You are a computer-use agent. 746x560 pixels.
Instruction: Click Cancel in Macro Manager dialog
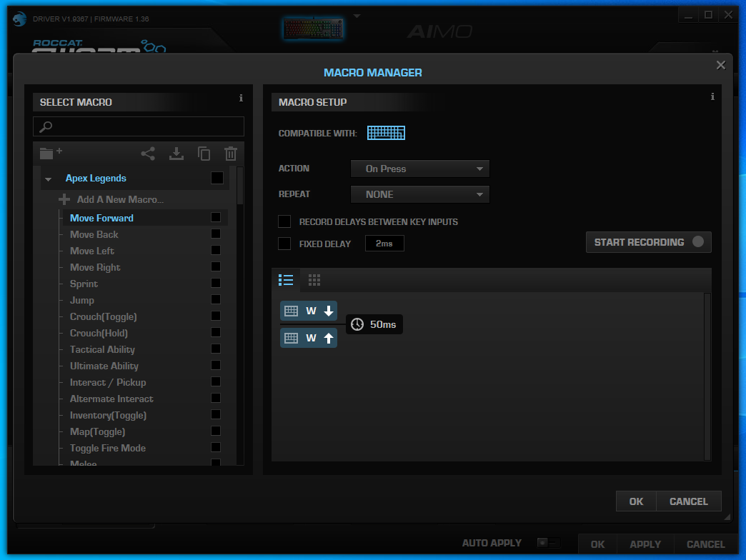pyautogui.click(x=688, y=501)
